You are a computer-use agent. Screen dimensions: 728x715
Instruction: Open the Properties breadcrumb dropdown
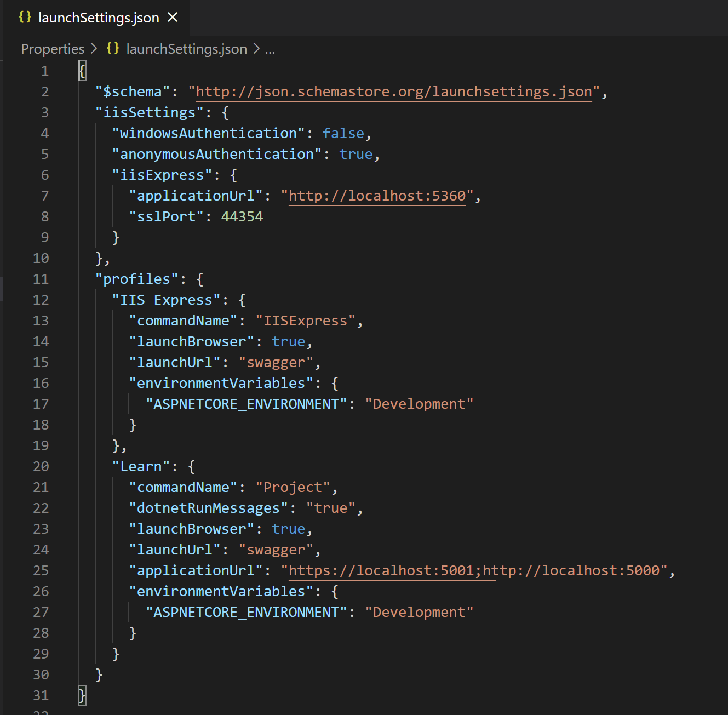52,48
